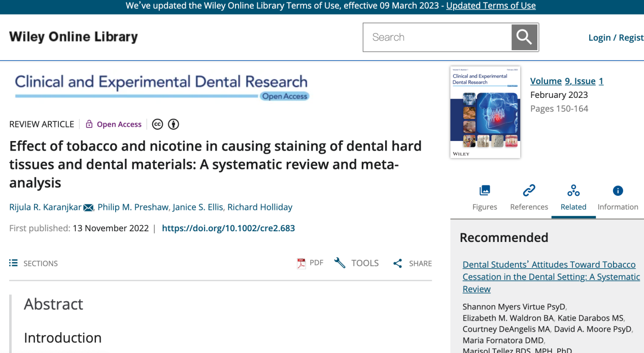644x353 pixels.
Task: Open the article DOI link
Action: pyautogui.click(x=228, y=228)
